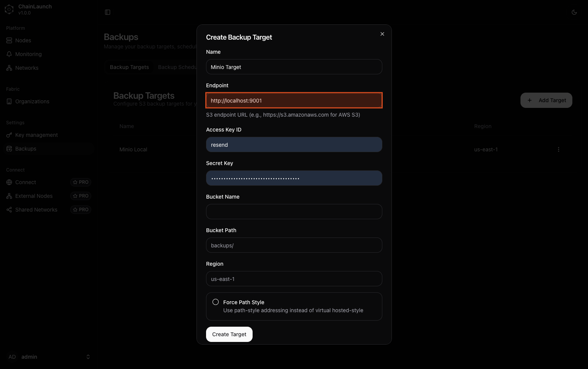Open Nodes from the sidebar
The height and width of the screenshot is (369, 588).
point(23,40)
